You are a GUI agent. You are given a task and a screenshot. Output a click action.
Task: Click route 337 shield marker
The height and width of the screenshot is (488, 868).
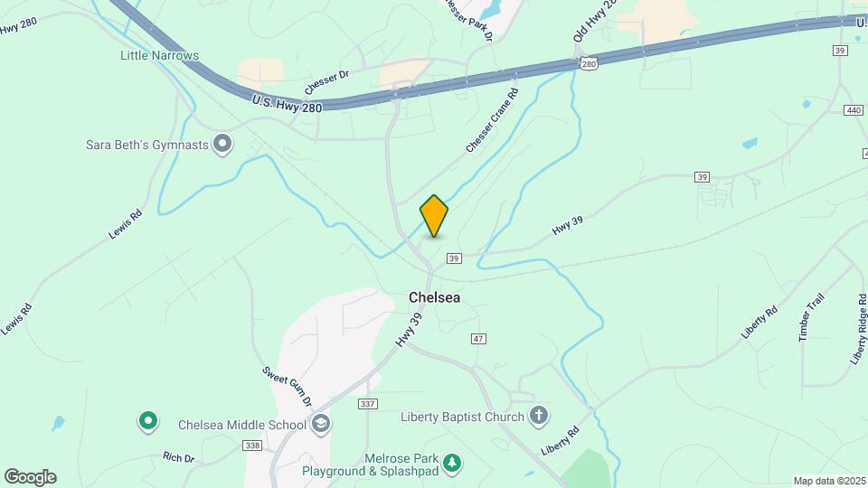click(368, 404)
